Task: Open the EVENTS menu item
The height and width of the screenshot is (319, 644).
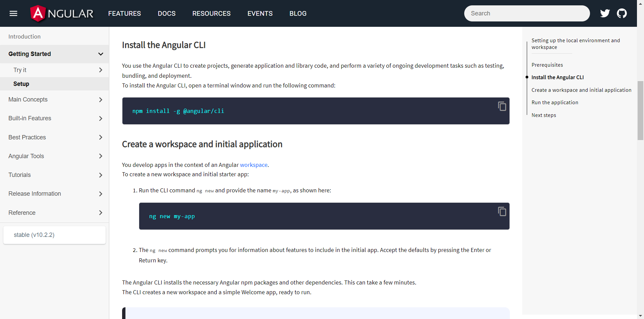Action: tap(260, 13)
